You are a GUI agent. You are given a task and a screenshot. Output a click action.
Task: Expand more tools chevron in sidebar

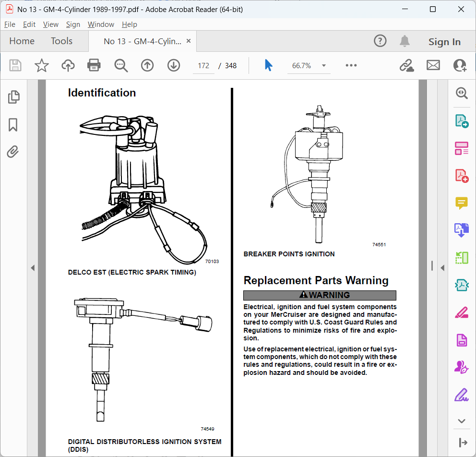[x=462, y=421]
